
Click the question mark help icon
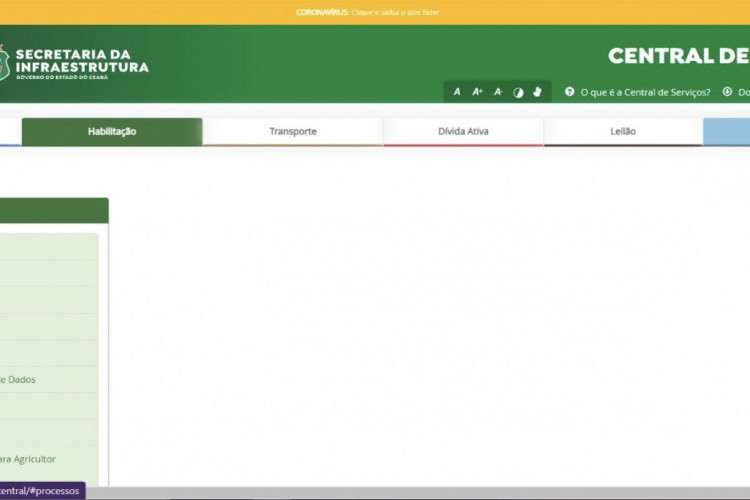570,92
